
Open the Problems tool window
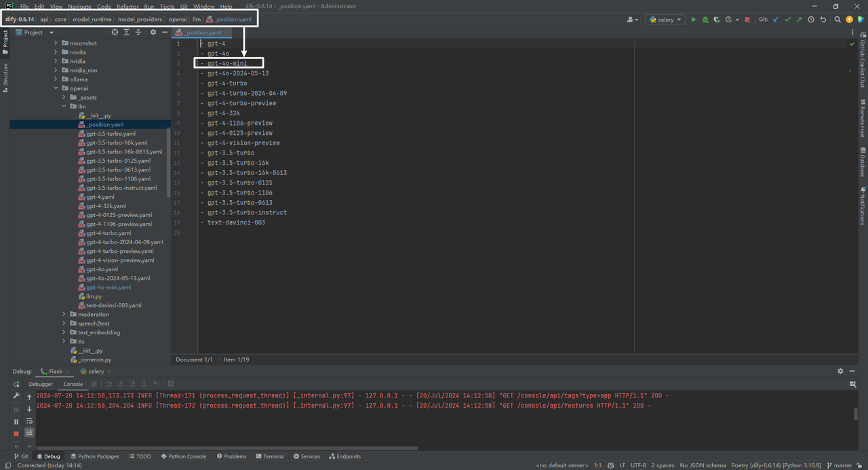pos(231,456)
